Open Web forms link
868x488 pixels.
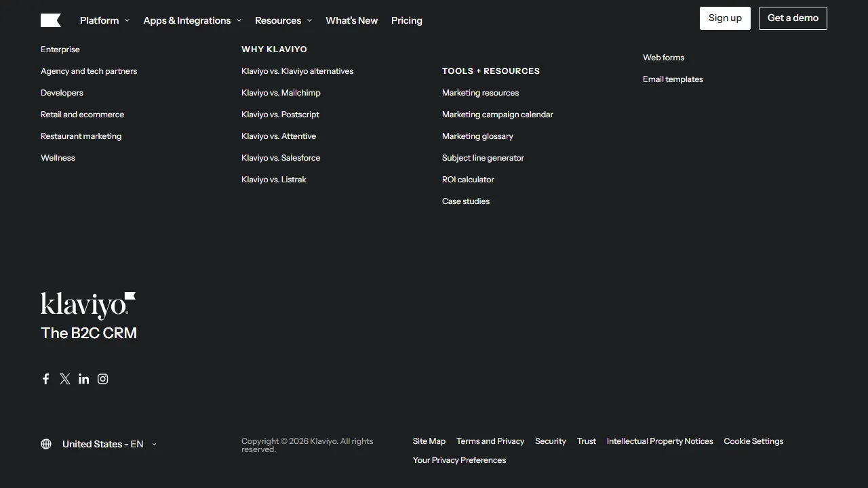663,58
